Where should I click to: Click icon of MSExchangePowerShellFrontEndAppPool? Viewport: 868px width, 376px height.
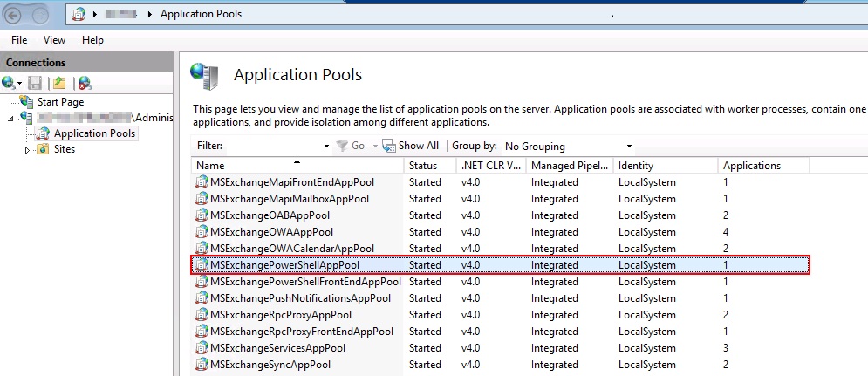(202, 282)
